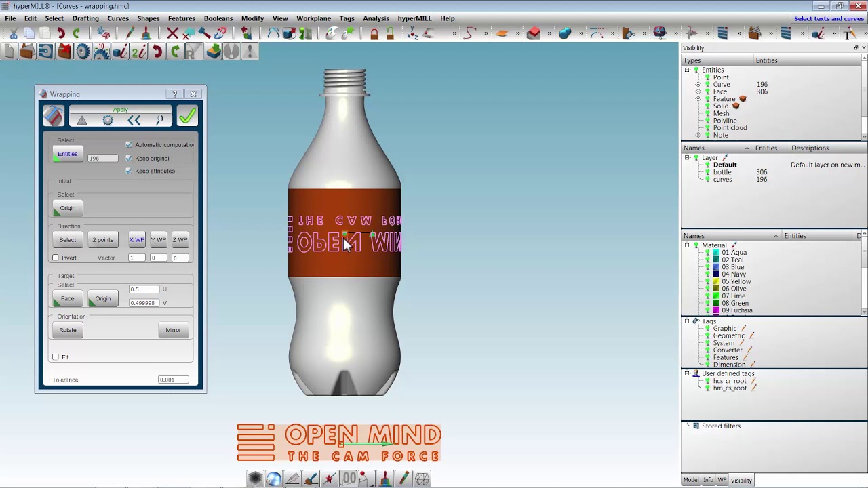The width and height of the screenshot is (868, 488).
Task: Click the Tolerance input field
Action: [x=174, y=380]
